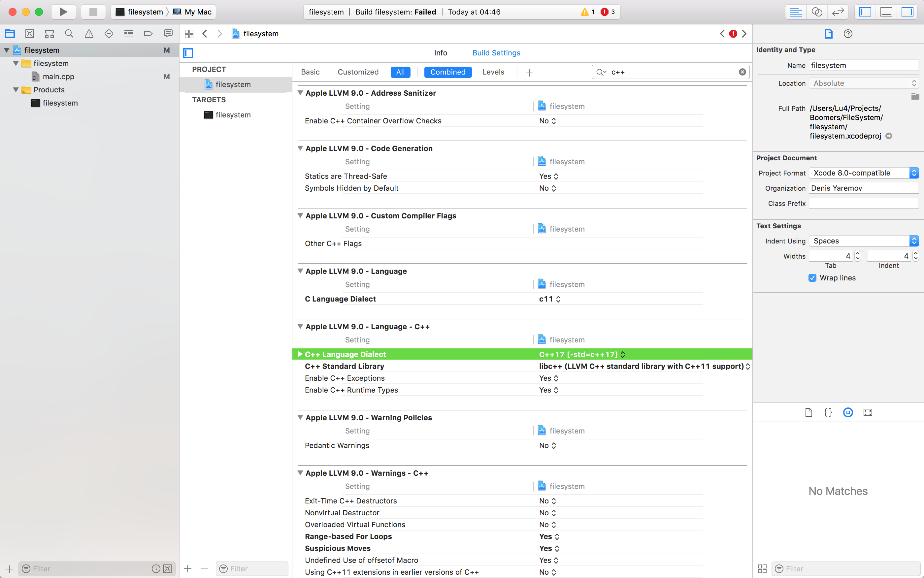The width and height of the screenshot is (924, 578).
Task: Clear the C++ search field
Action: pos(742,72)
